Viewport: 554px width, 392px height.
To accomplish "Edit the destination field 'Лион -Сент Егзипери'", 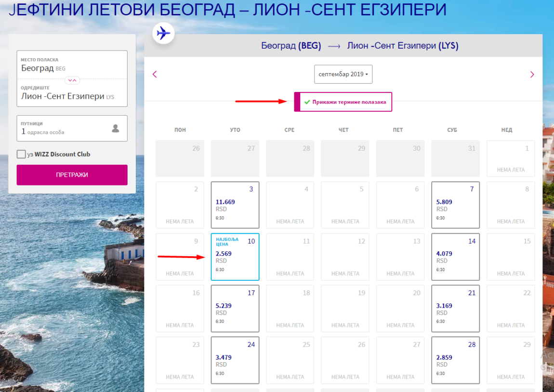I will [72, 92].
